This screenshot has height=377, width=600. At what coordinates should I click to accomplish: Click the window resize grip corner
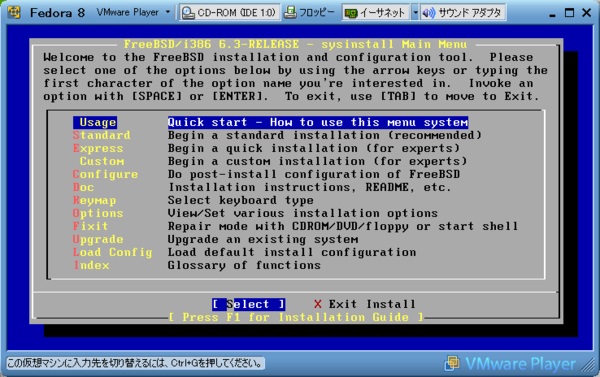588,364
